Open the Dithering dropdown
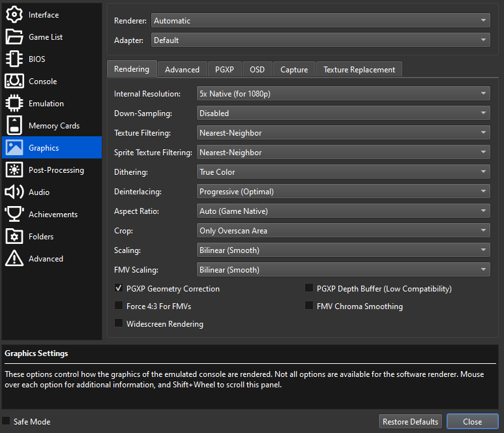The height and width of the screenshot is (433, 504). click(344, 172)
